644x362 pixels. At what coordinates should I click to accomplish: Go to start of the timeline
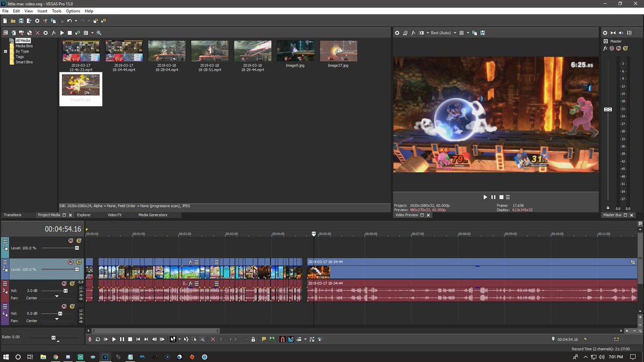click(x=138, y=339)
